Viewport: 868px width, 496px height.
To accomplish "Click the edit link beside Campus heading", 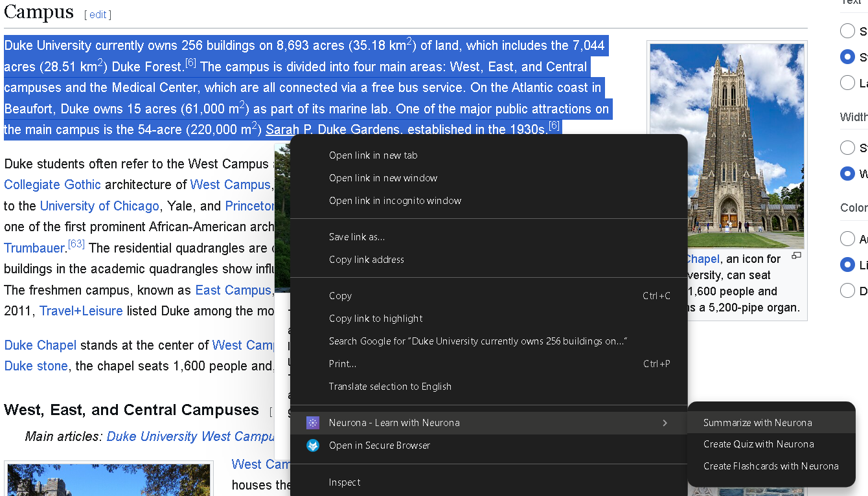I will [x=98, y=14].
